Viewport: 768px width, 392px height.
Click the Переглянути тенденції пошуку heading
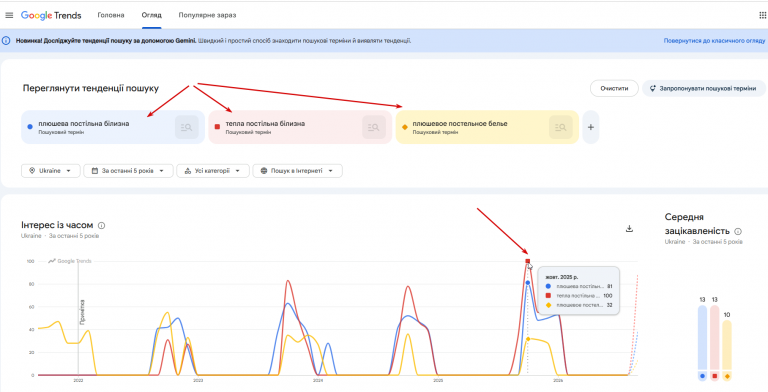[91, 89]
